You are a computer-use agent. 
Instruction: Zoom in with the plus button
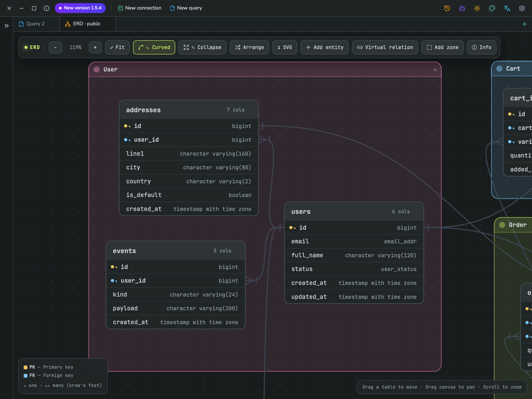pos(95,47)
